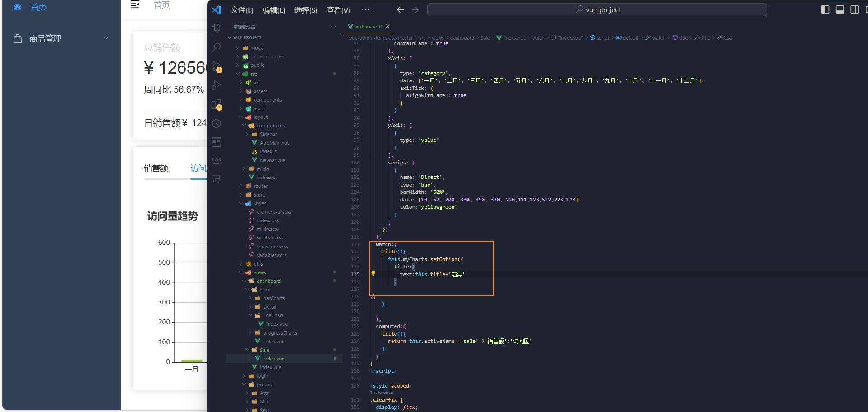Open the overflow menu ellipsis in title bar
Image resolution: width=868 pixels, height=412 pixels.
tap(366, 9)
